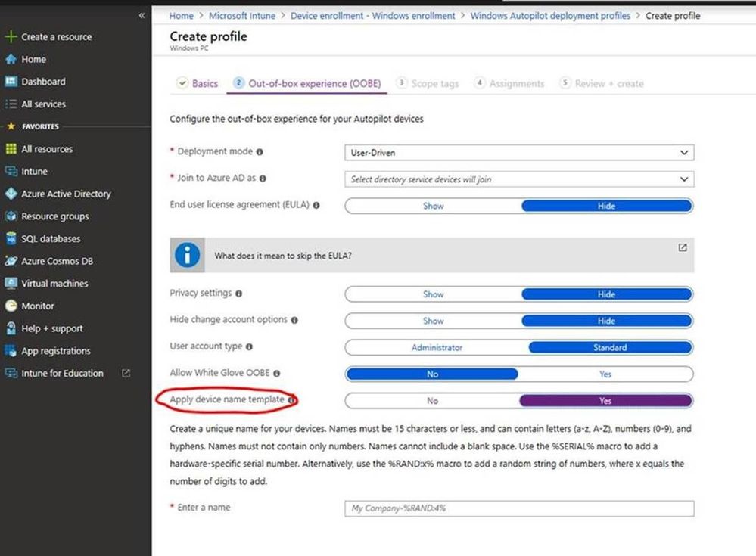Click the Azure Cosmos DB planet icon
The width and height of the screenshot is (756, 556).
click(11, 261)
